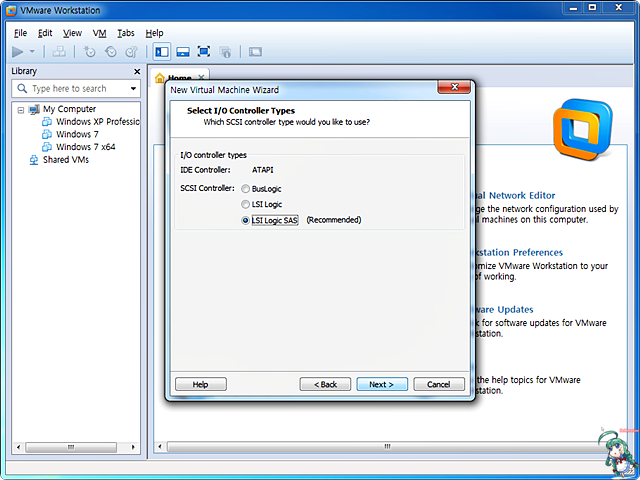Toggle the Show Library view icon

tap(162, 52)
